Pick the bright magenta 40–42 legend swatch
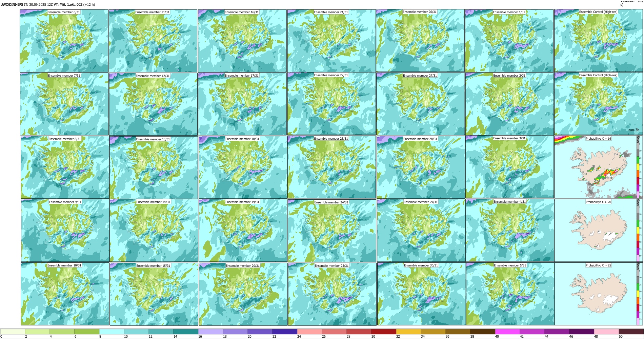Image resolution: width=644 pixels, height=339 pixels. [x=507, y=332]
